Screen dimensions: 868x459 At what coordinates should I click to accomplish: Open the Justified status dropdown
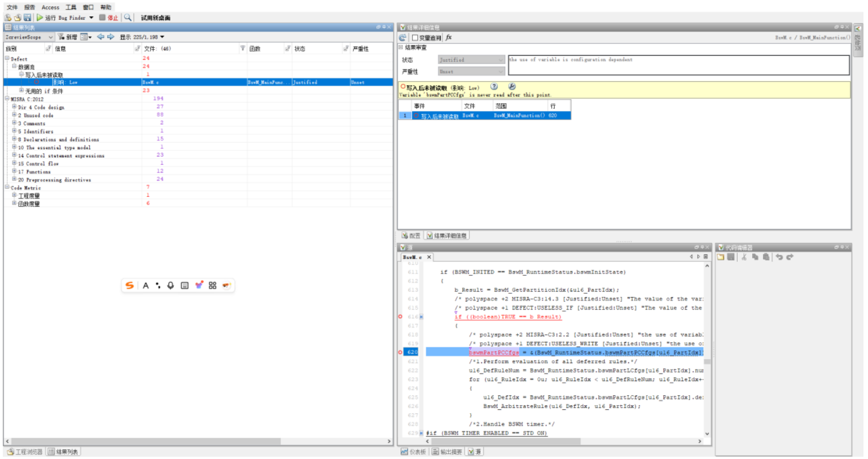(x=471, y=60)
